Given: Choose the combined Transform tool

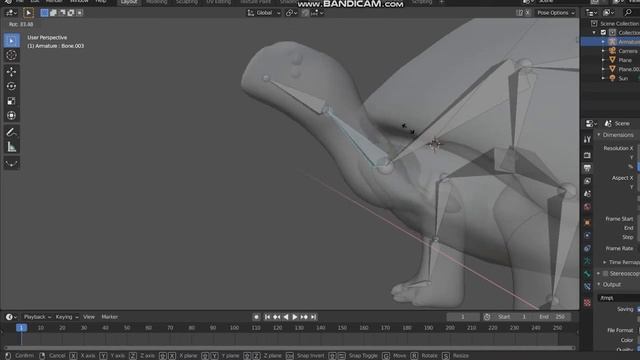Looking at the screenshot, I should pyautogui.click(x=11, y=116).
